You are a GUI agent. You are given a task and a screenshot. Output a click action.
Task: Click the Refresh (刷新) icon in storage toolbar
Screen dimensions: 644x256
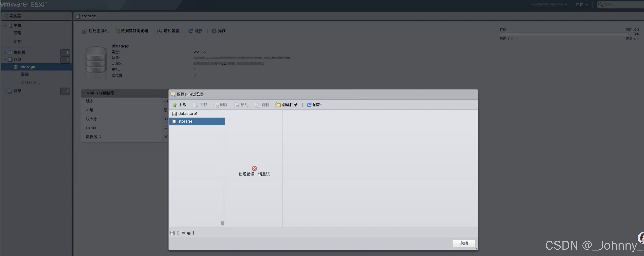190,31
